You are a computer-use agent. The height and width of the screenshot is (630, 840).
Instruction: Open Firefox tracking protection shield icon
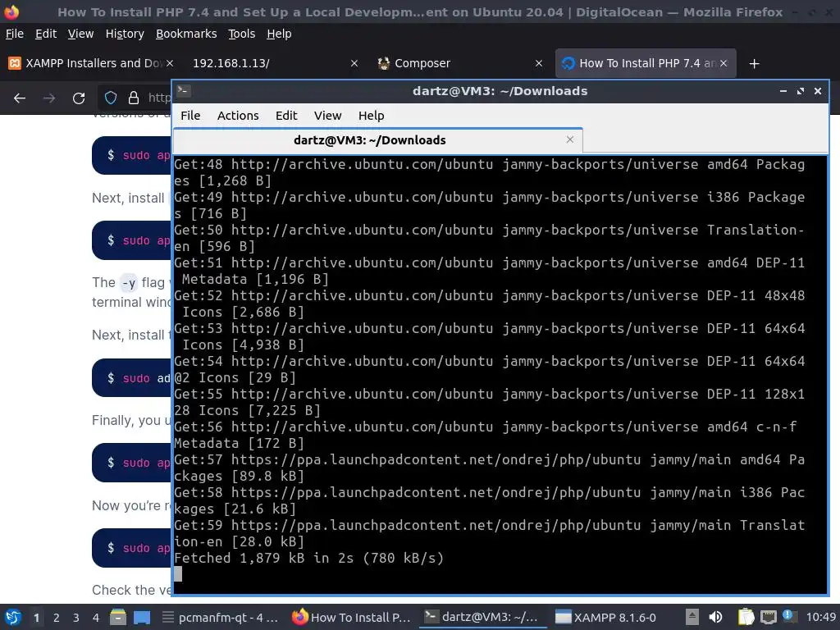(111, 98)
